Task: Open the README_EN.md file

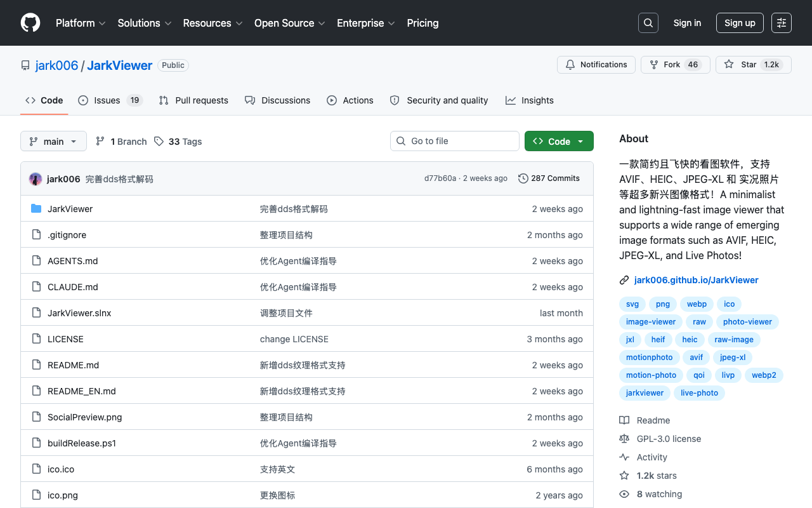Action: click(x=82, y=391)
